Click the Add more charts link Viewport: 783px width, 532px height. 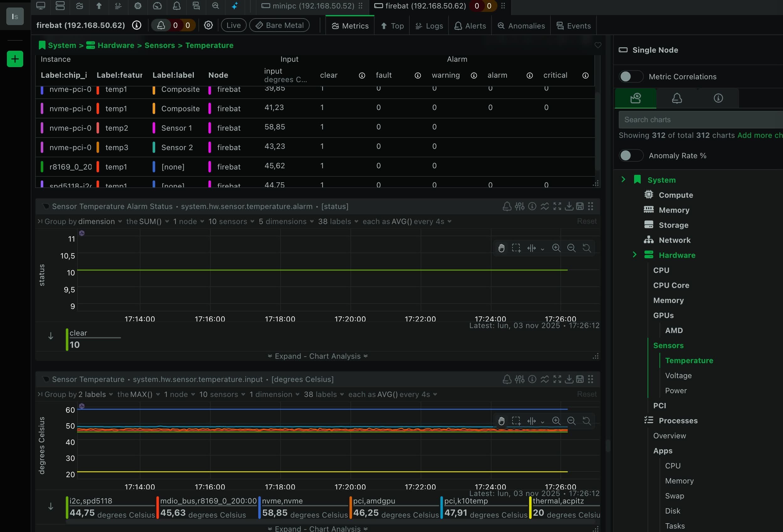(x=759, y=135)
